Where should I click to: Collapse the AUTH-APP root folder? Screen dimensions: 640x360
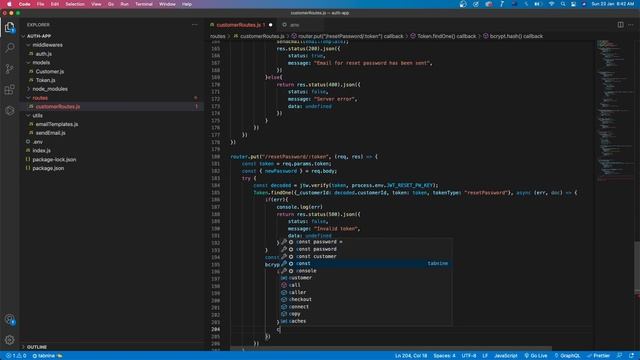point(39,36)
